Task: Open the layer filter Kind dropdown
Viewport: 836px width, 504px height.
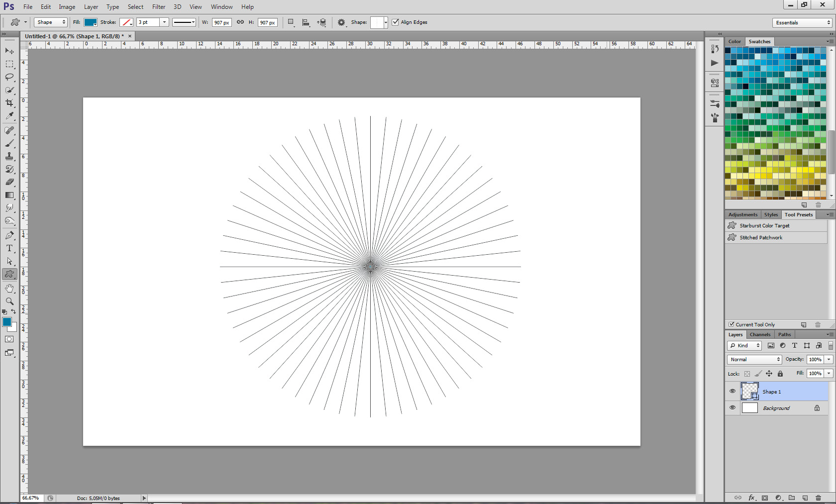Action: point(744,345)
